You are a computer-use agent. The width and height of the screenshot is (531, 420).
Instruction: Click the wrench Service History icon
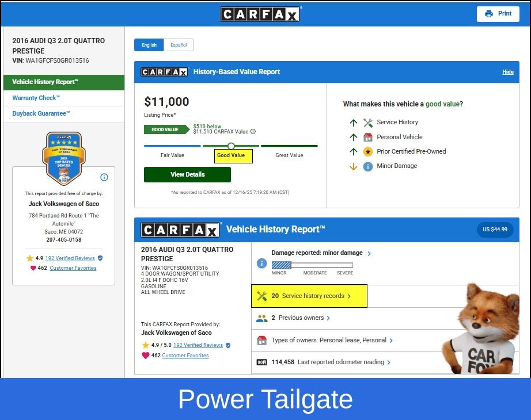[368, 123]
